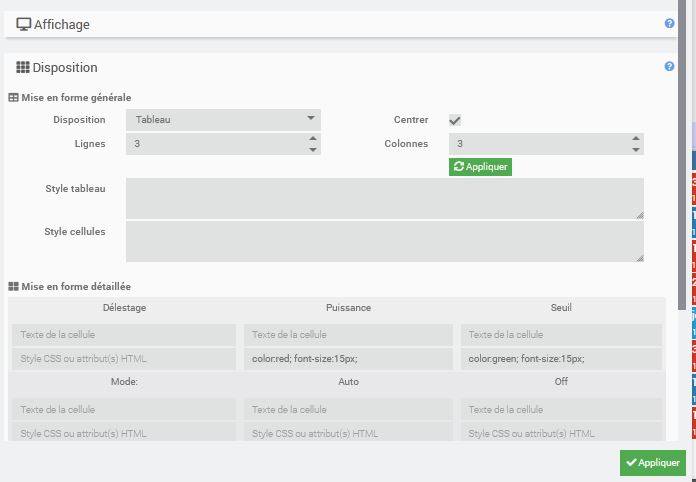The width and height of the screenshot is (696, 482).
Task: Click Délestage cell text field
Action: pos(124,335)
